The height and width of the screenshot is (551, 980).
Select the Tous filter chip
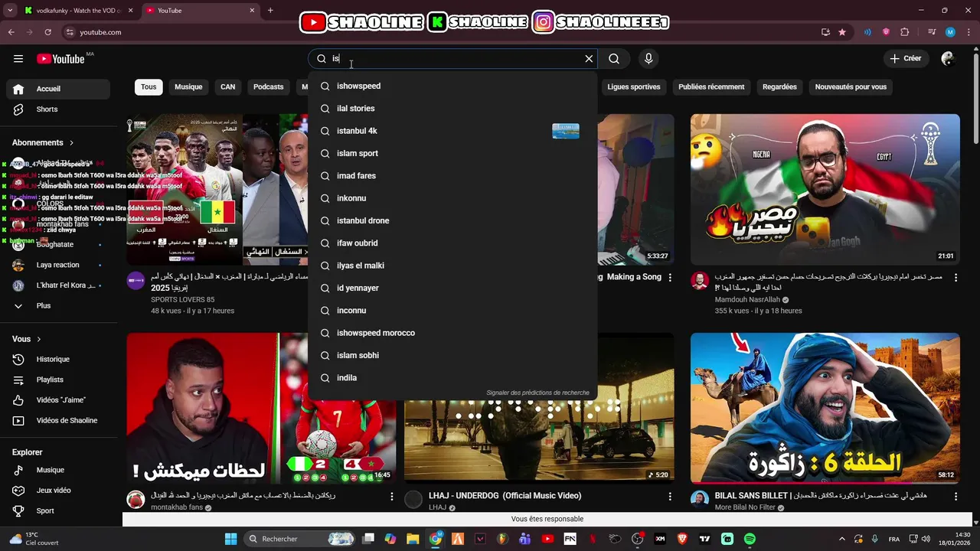[149, 86]
